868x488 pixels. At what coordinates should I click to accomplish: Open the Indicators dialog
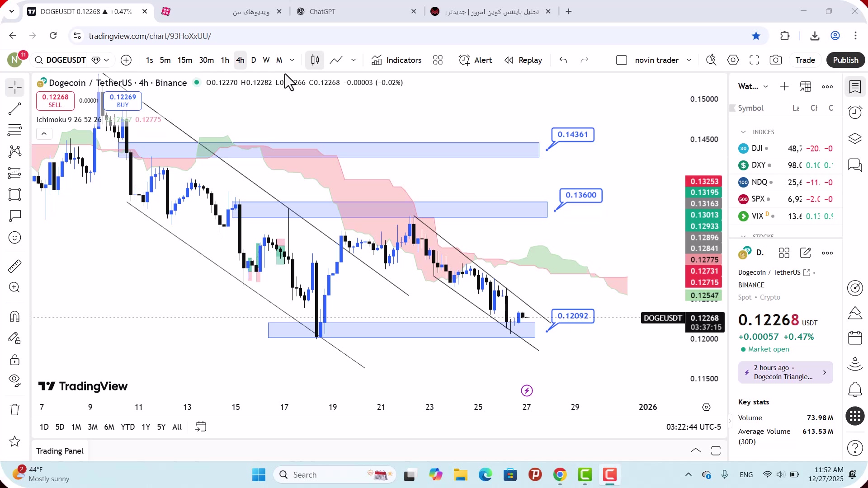click(396, 60)
